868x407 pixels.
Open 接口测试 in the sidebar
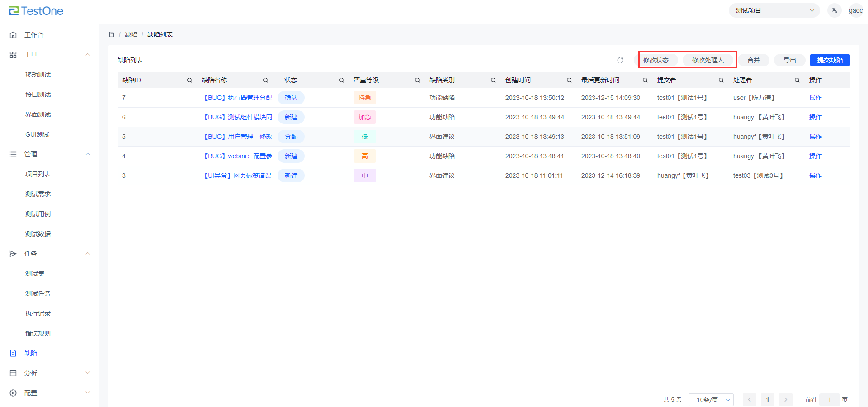coord(38,95)
